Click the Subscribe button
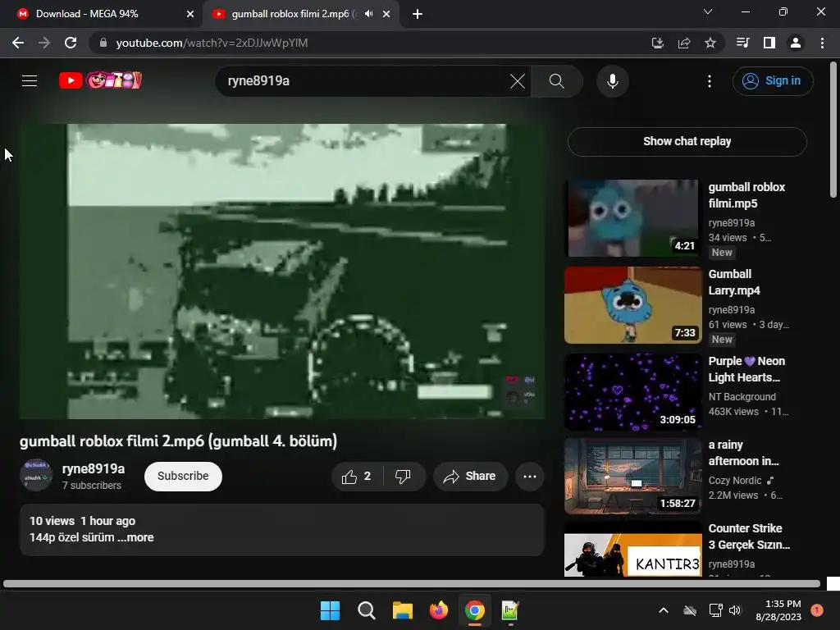The height and width of the screenshot is (630, 840). [x=183, y=477]
